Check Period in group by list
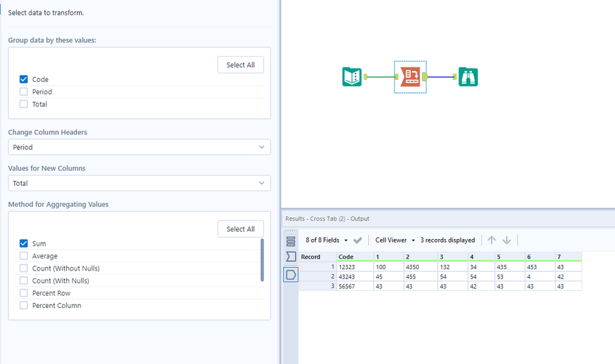This screenshot has height=364, width=615. tap(23, 92)
